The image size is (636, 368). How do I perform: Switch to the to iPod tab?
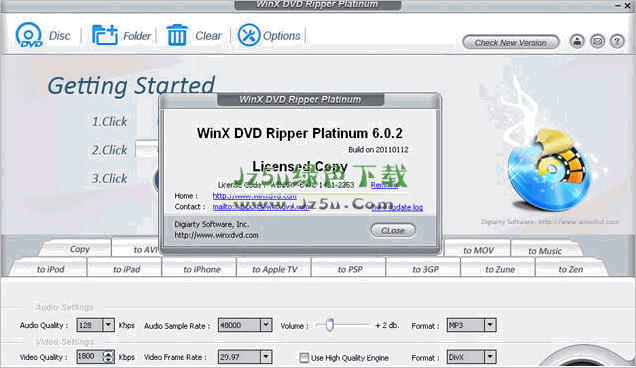coord(50,269)
